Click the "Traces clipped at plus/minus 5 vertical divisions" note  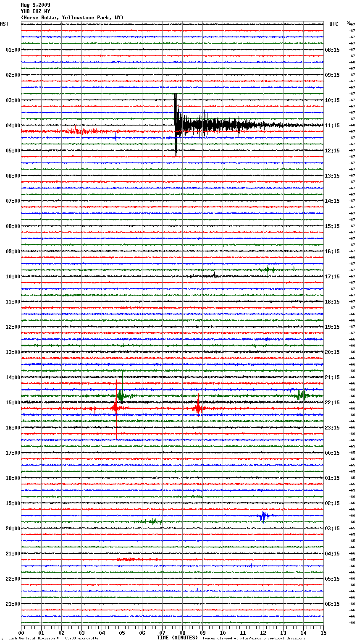(254, 638)
